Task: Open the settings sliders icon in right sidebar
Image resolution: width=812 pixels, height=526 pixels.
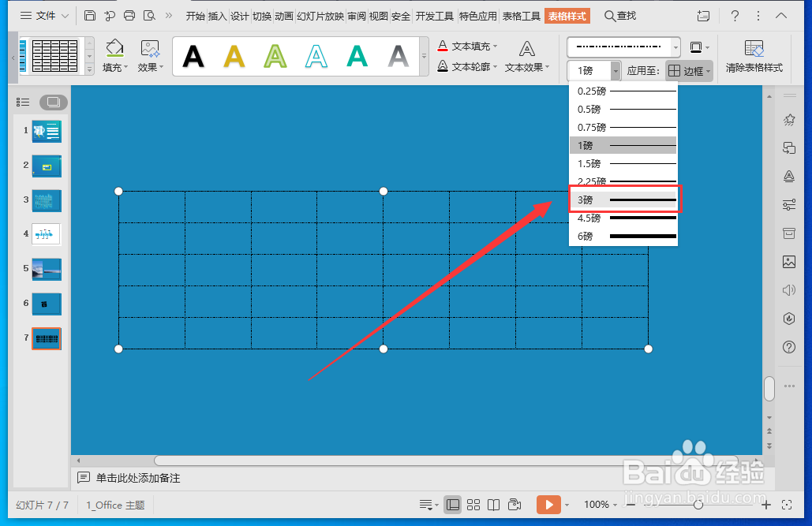Action: (x=788, y=204)
